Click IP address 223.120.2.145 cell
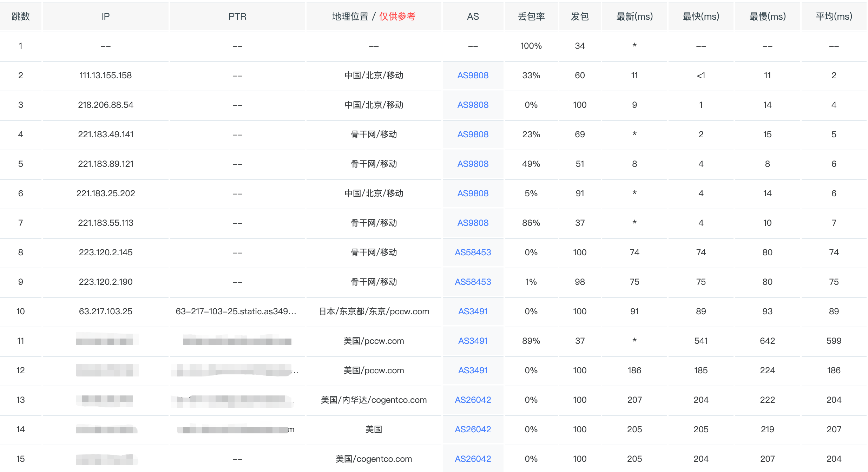 [x=105, y=253]
